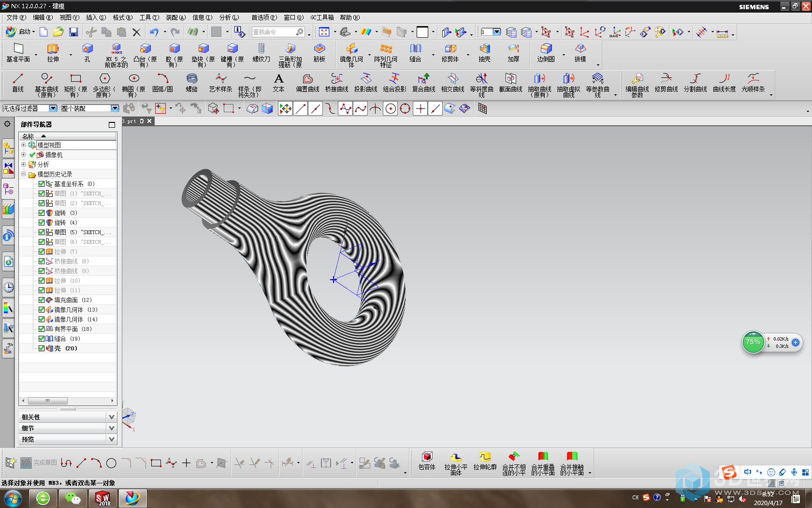The height and width of the screenshot is (508, 812).
Task: Select the 相交曲线 intersection curve tool
Action: point(453,83)
